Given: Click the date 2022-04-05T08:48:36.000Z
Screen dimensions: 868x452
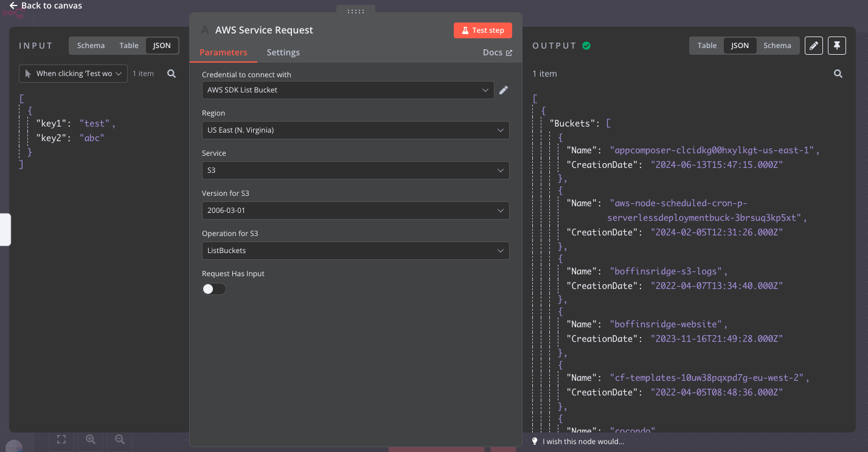Looking at the screenshot, I should click(x=717, y=392).
